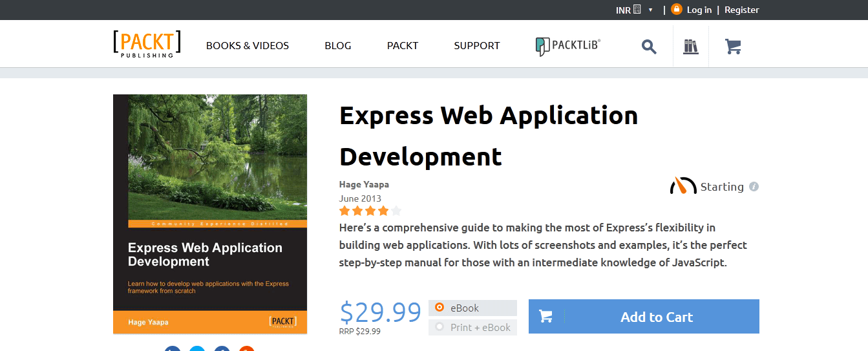Click the Add to Cart button
868x351 pixels.
tap(644, 317)
